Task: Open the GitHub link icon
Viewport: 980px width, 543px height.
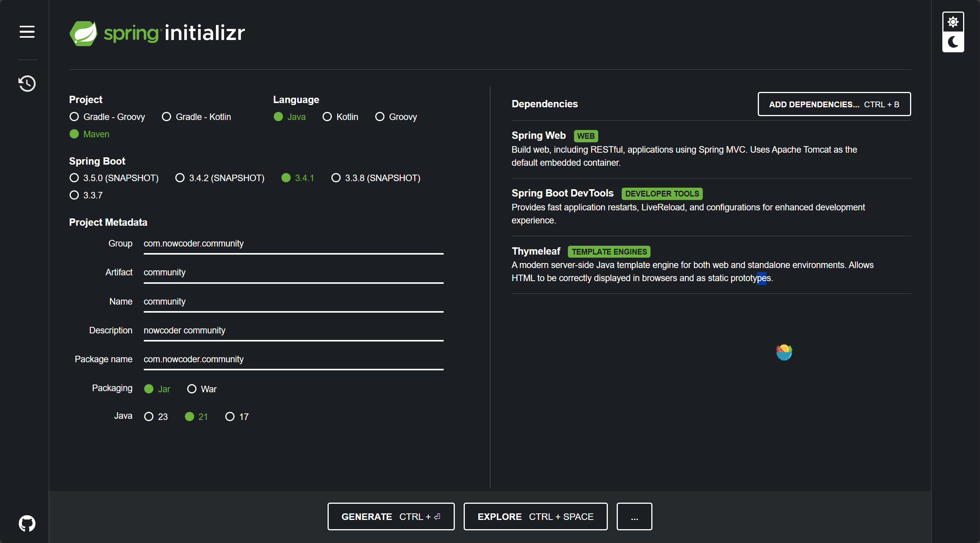Action: (x=27, y=523)
